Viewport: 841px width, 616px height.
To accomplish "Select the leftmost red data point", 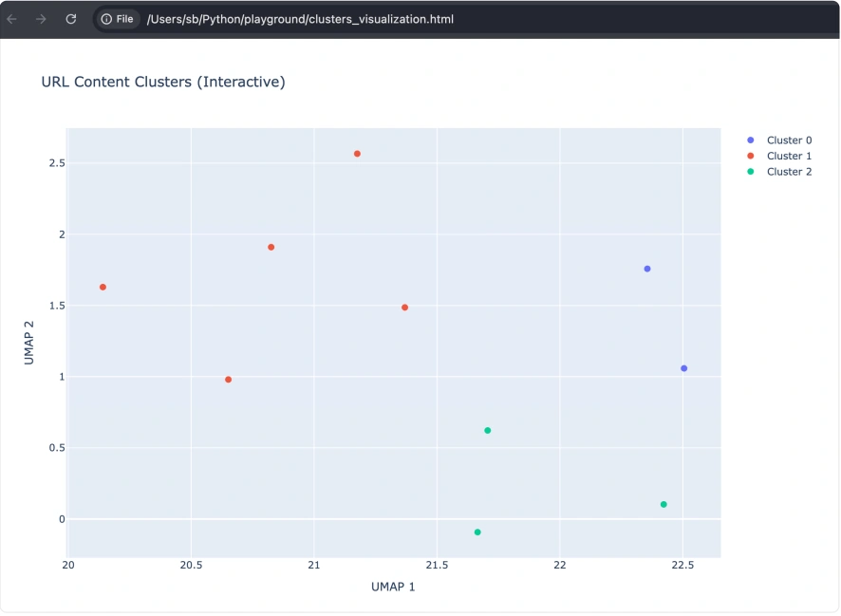I will click(x=103, y=287).
